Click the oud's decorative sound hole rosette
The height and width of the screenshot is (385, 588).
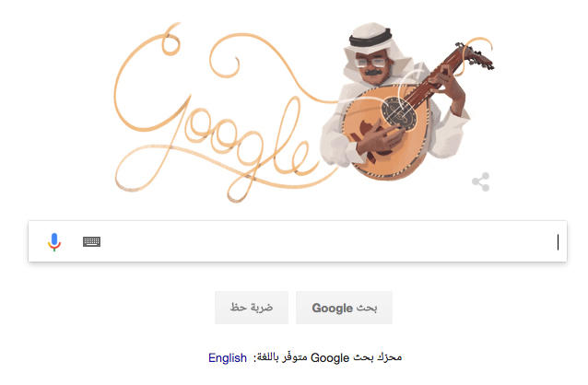coord(399,111)
